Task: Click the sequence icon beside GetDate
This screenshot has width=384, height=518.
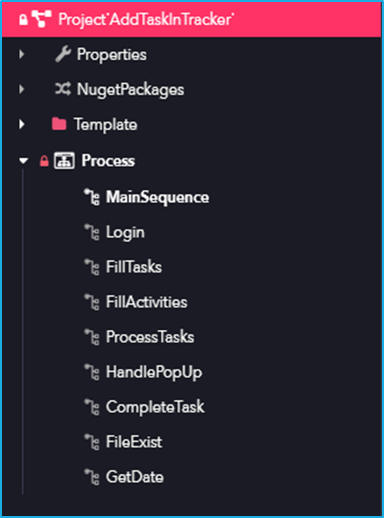Action: point(92,477)
